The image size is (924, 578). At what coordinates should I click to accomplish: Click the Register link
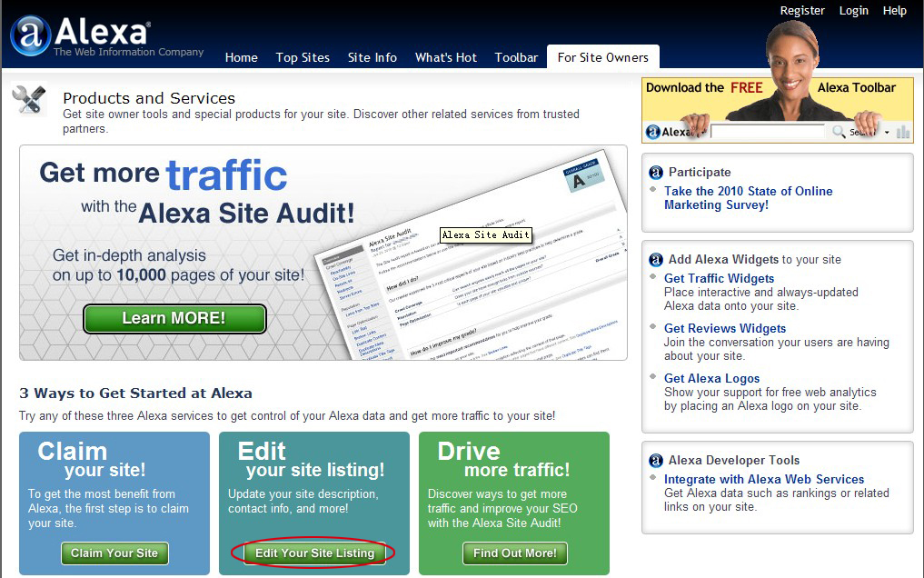point(802,11)
